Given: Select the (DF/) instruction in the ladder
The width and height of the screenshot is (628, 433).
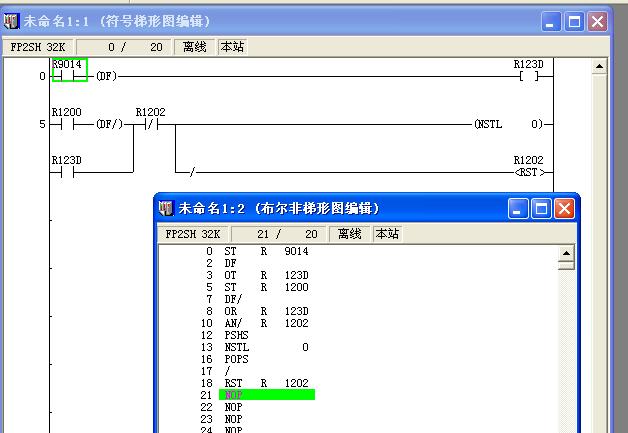Looking at the screenshot, I should point(108,125).
